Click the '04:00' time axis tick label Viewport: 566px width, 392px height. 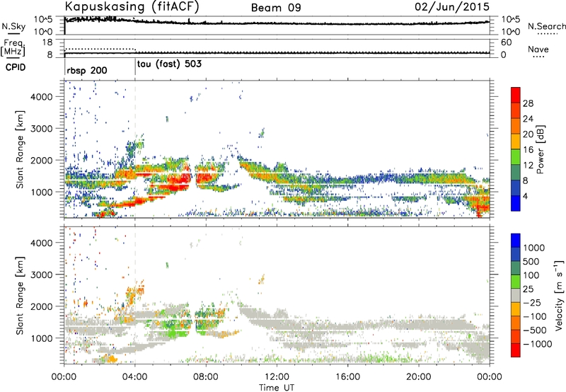(x=135, y=377)
